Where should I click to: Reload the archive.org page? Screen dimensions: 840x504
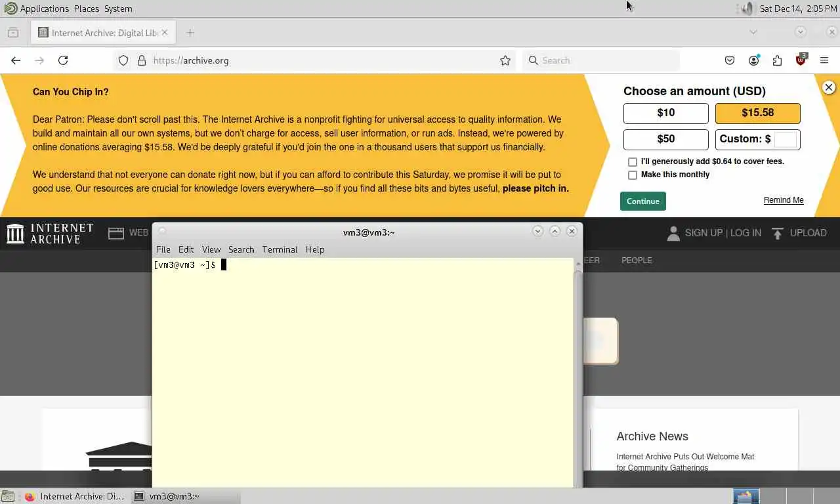coord(63,60)
